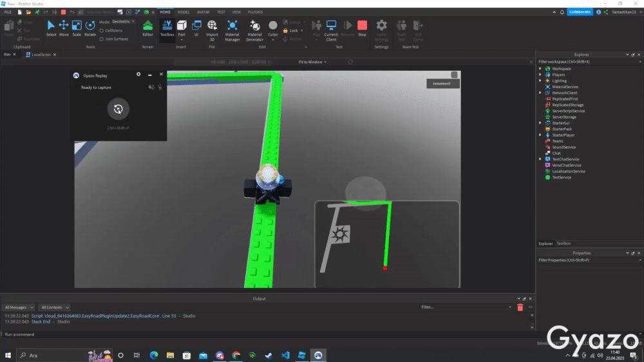
Task: Choose the Move tool
Action: click(64, 29)
